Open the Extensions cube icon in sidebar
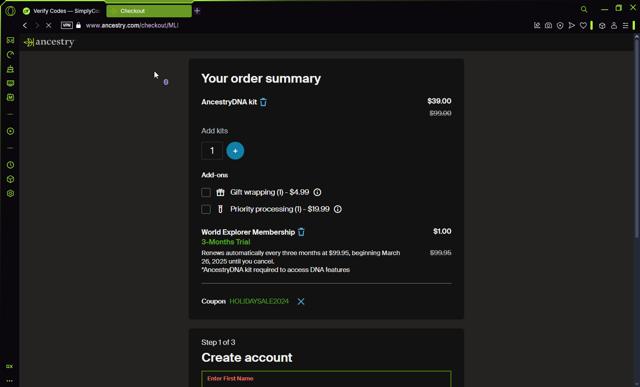This screenshot has height=387, width=640. [10, 179]
